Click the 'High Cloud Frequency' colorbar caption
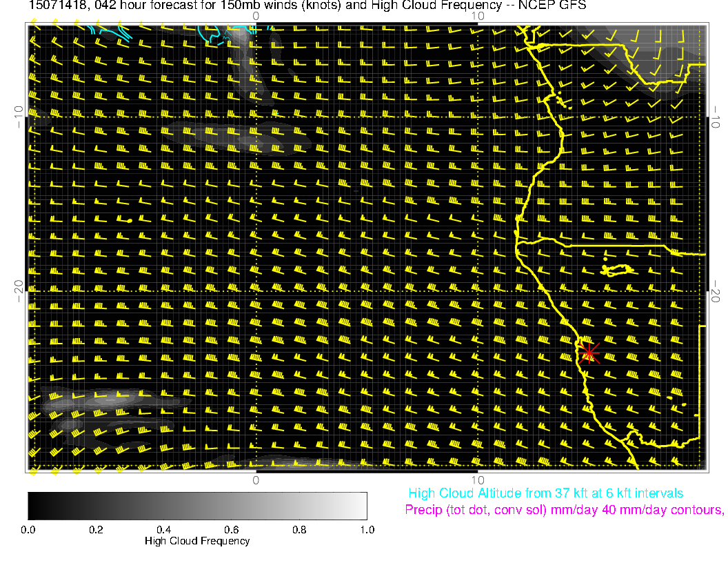728x563 pixels. click(x=197, y=541)
